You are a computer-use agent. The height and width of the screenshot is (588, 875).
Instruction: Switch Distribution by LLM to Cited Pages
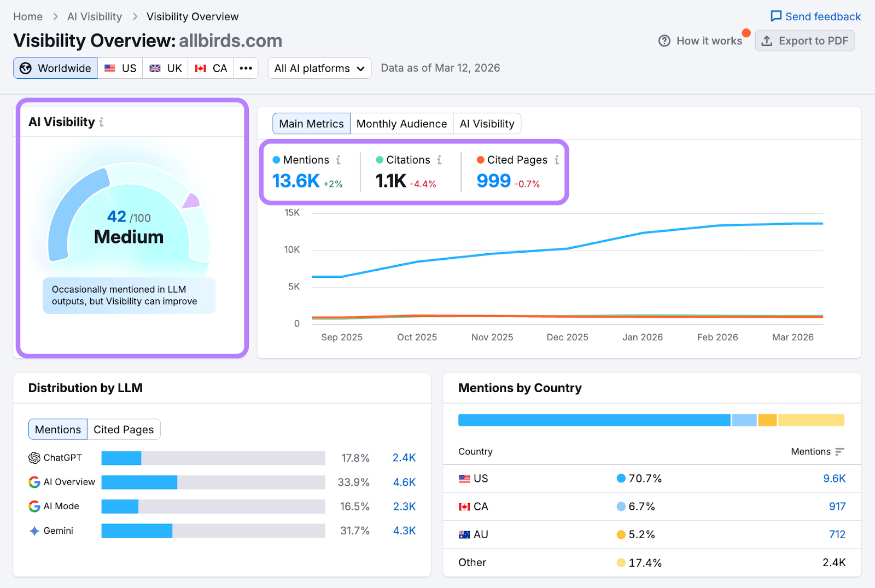point(123,429)
